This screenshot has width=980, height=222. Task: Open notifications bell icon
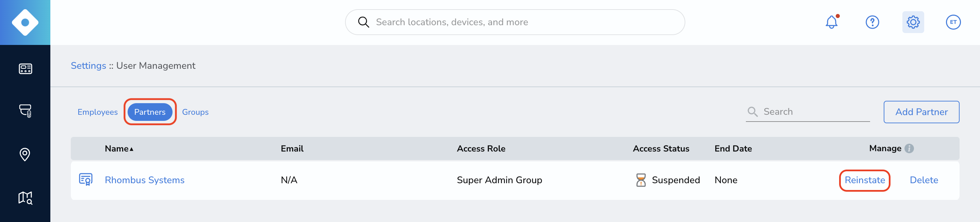(832, 22)
